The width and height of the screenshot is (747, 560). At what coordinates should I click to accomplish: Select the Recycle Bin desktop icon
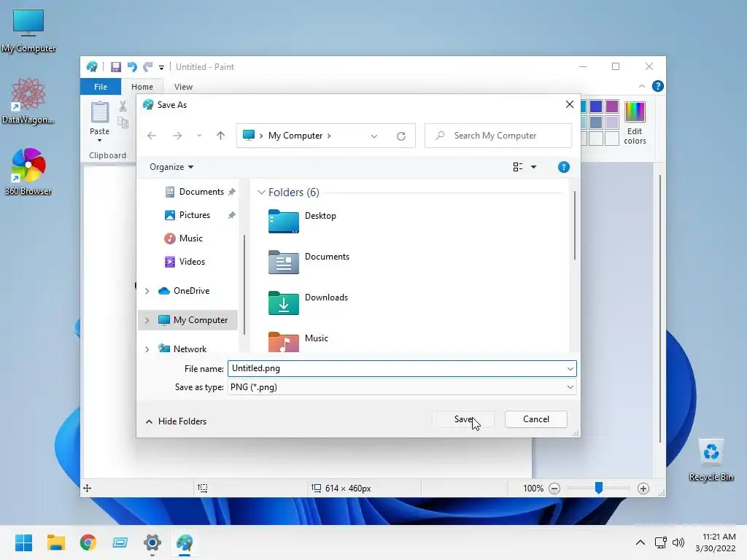(x=711, y=459)
